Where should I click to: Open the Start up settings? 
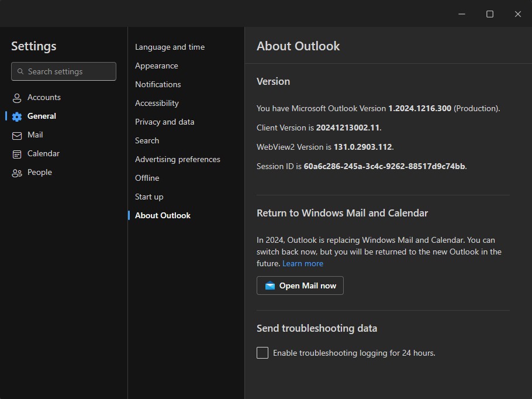click(149, 197)
